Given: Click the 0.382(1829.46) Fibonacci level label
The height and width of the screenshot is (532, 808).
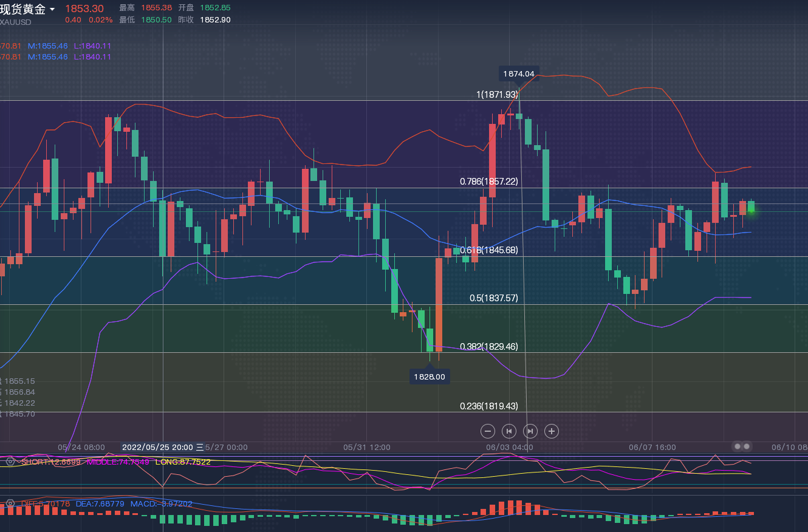Looking at the screenshot, I should 488,347.
